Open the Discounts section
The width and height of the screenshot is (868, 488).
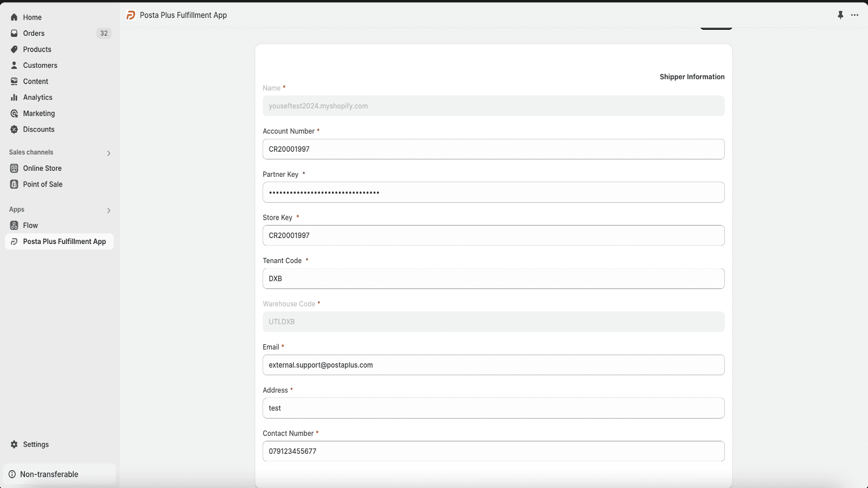click(39, 129)
